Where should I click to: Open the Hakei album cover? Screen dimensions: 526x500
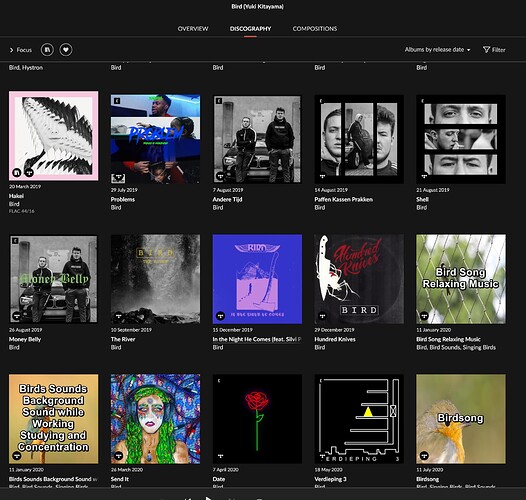54,136
